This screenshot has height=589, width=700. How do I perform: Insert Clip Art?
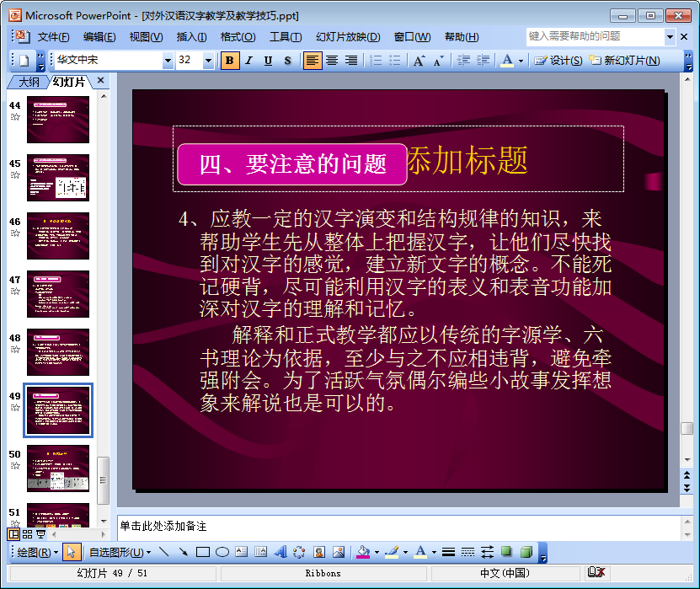(318, 553)
